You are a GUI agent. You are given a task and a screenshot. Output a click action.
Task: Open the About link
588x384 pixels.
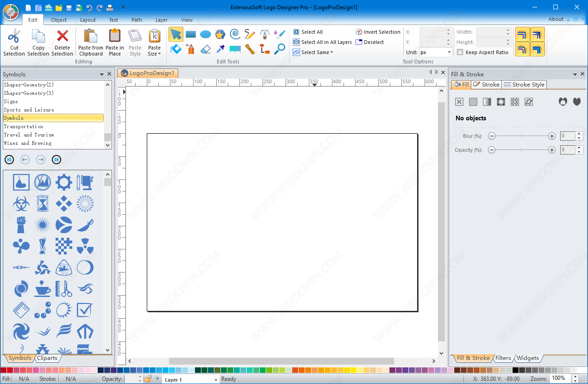[x=556, y=19]
